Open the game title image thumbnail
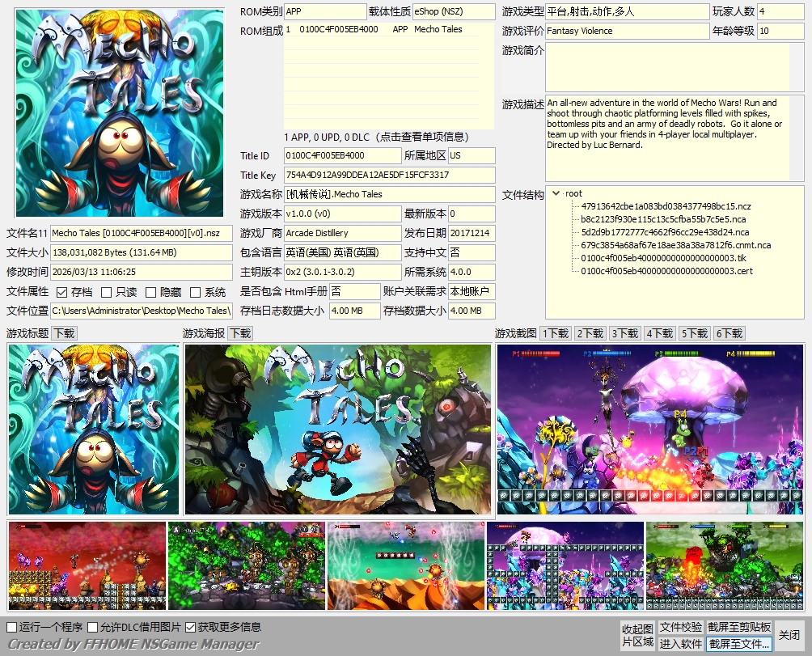This screenshot has width=812, height=656. [x=93, y=430]
